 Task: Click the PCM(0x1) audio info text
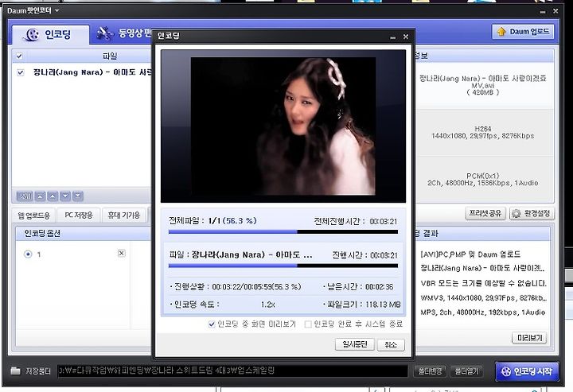point(483,180)
